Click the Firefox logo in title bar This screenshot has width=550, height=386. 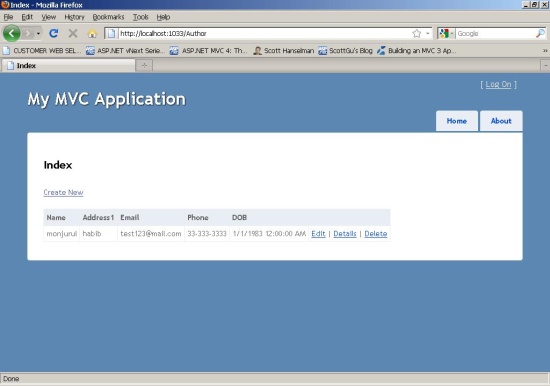coord(5,5)
